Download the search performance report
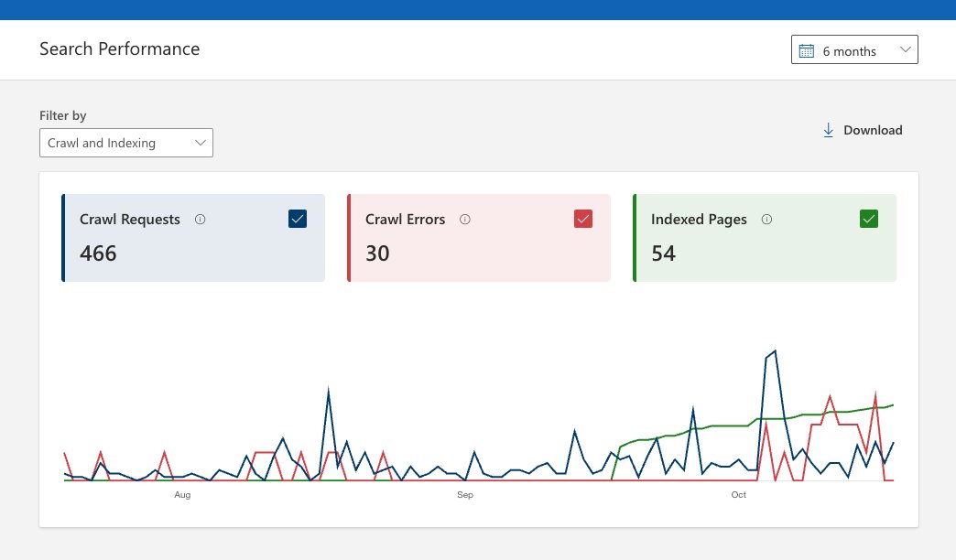Screen dimensions: 956x560 863,130
